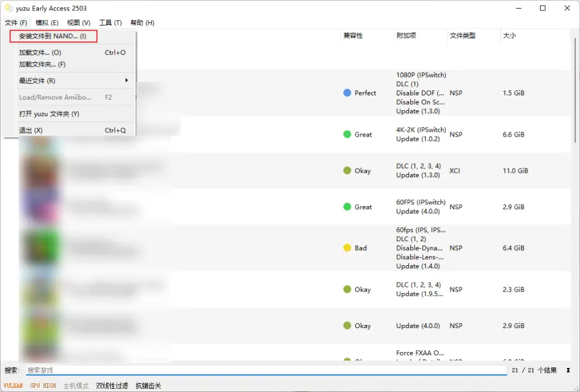Click the 1080P (IPSwitch) add-on text
This screenshot has width=580, height=392.
421,75
